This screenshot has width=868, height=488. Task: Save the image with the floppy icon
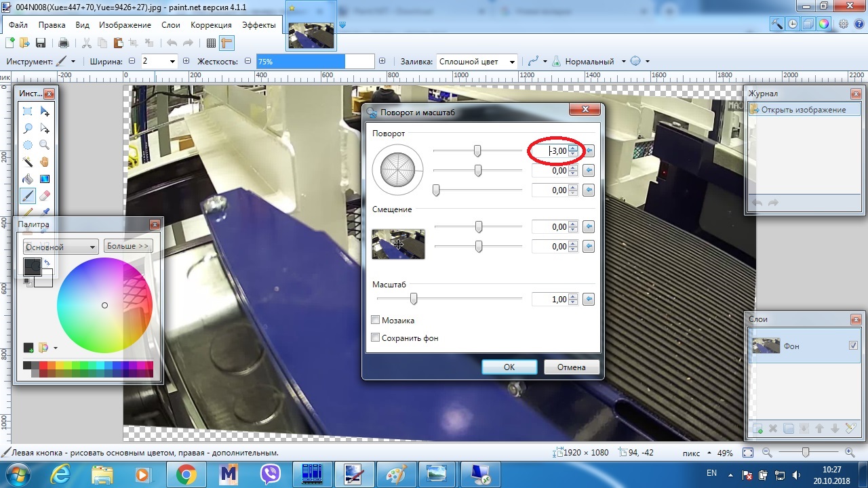[x=41, y=43]
